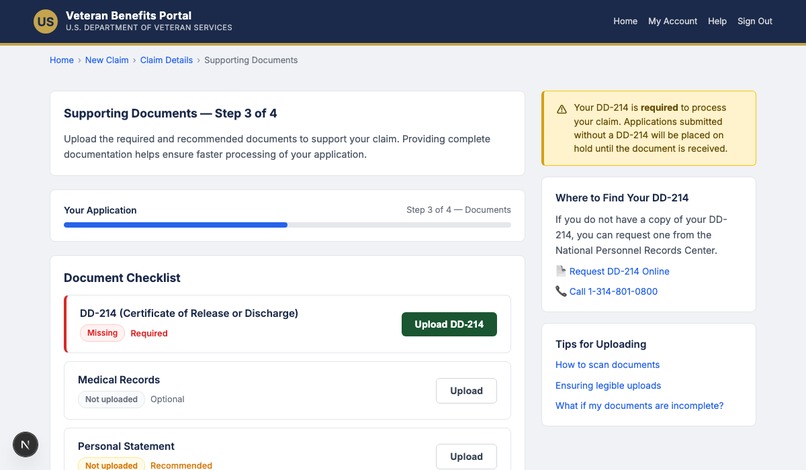Click Step 3 of 4 — Documents text

point(459,210)
